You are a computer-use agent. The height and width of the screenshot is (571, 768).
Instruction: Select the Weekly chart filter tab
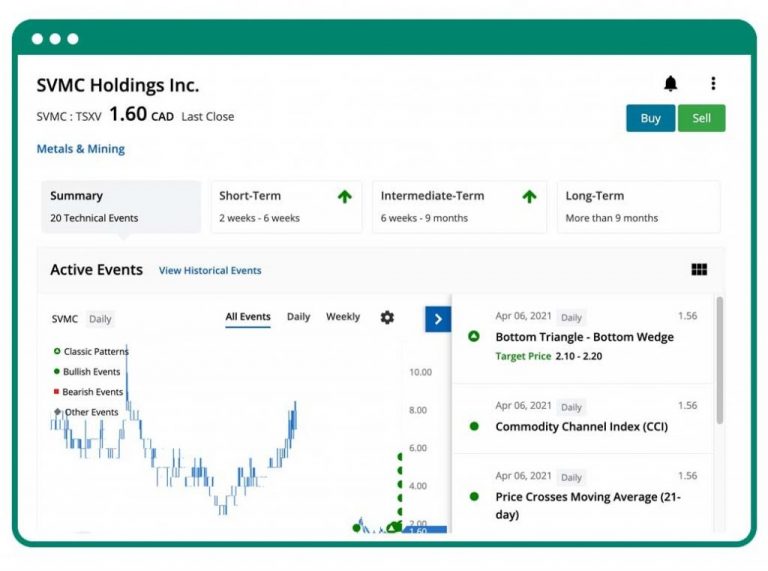click(x=343, y=317)
